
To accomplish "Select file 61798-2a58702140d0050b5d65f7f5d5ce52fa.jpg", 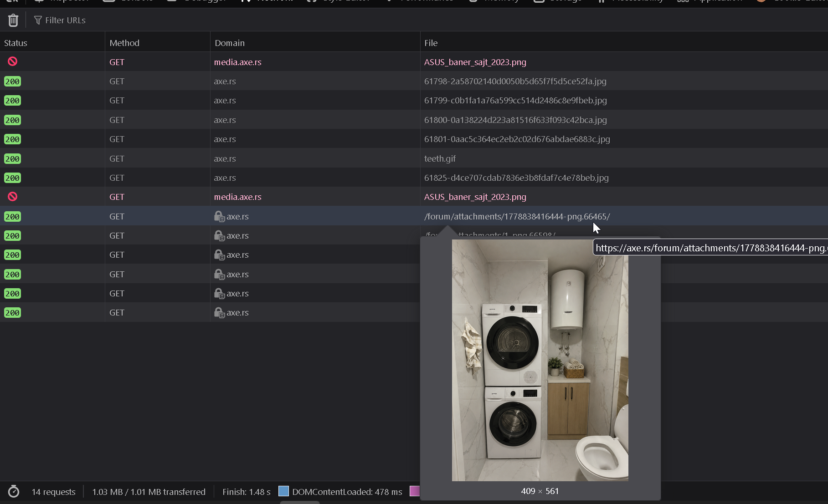I will coord(515,81).
